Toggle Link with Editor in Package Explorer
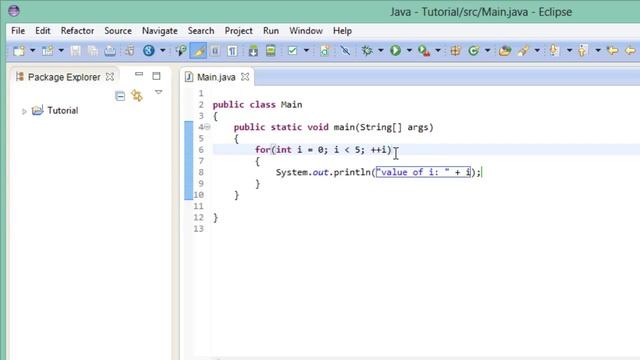Viewport: 640px width, 360px height. [137, 96]
